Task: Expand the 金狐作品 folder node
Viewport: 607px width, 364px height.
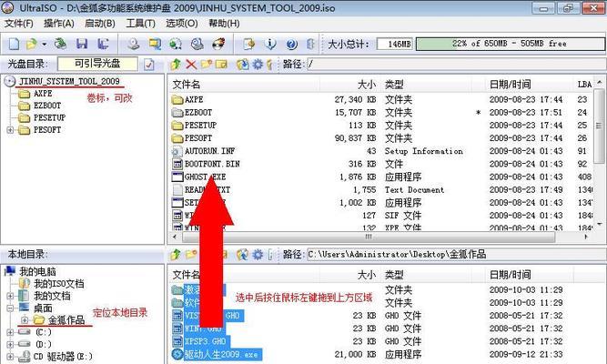Action: click(x=25, y=320)
